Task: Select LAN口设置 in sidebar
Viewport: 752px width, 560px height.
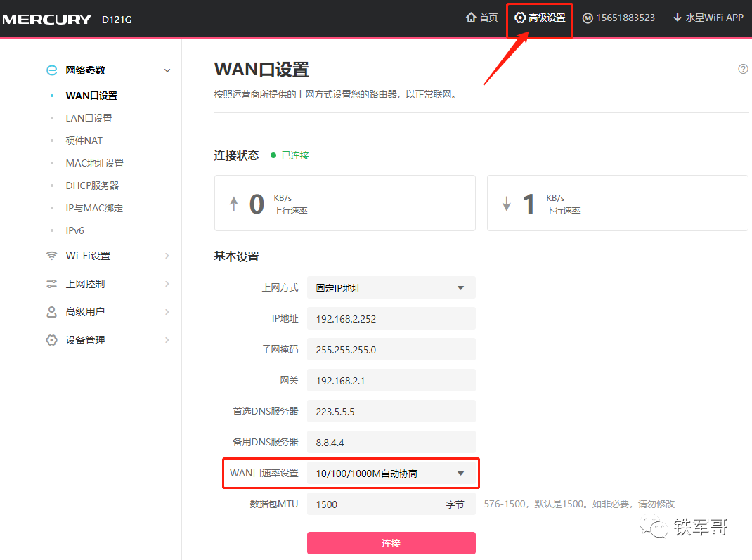Action: click(x=89, y=118)
